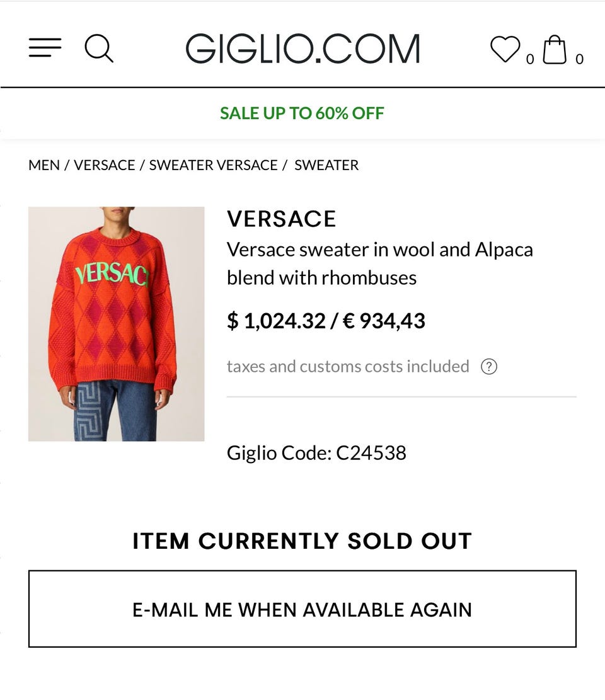
Task: Click the Giglio Code C24538 text
Action: pos(316,452)
